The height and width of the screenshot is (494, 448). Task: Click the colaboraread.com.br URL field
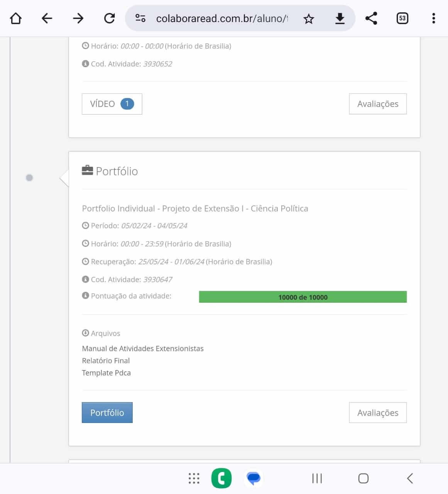coord(221,19)
